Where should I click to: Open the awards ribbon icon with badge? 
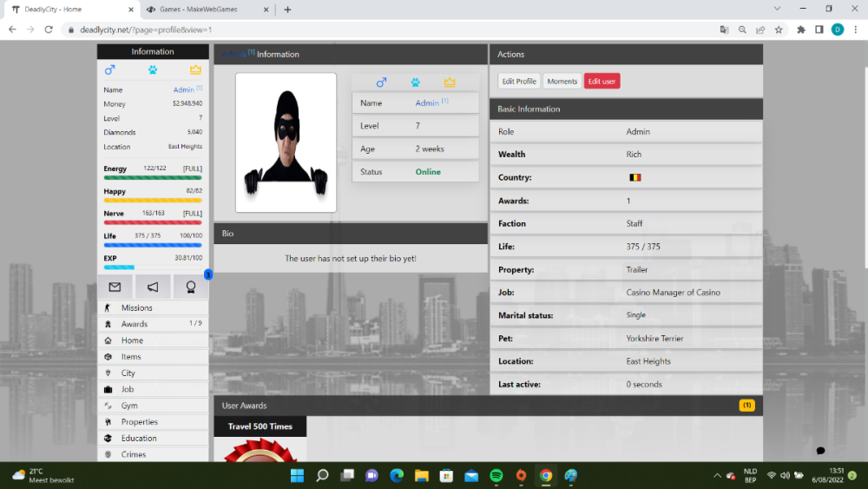191,287
